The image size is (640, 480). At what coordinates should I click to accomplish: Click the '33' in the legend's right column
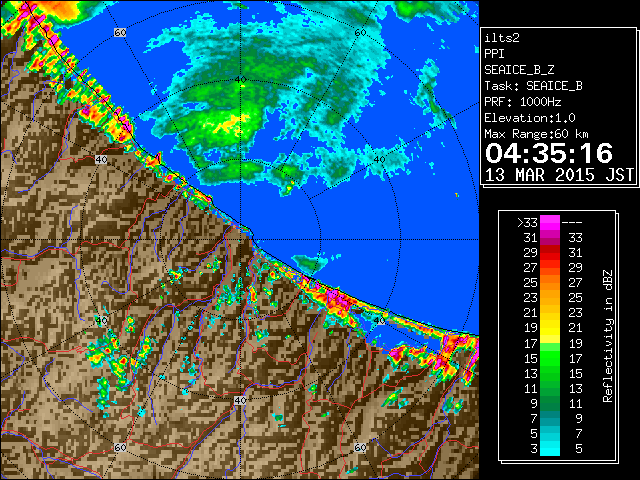point(576,238)
